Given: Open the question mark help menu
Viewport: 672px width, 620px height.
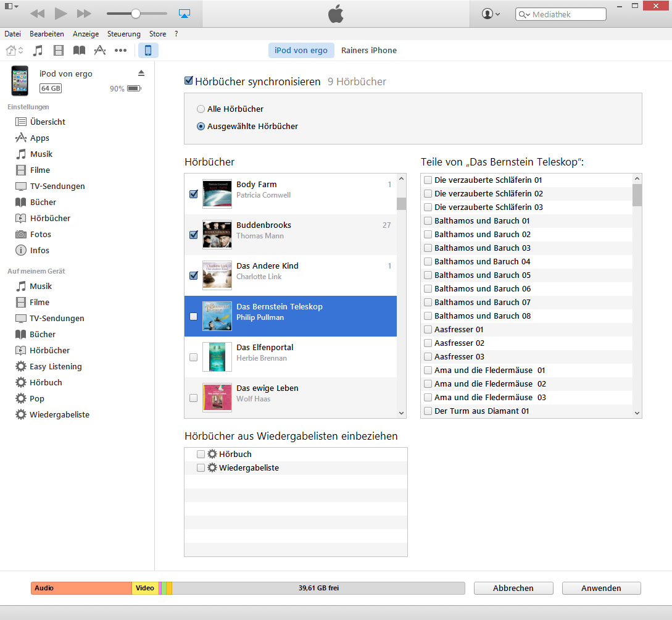Looking at the screenshot, I should [176, 34].
